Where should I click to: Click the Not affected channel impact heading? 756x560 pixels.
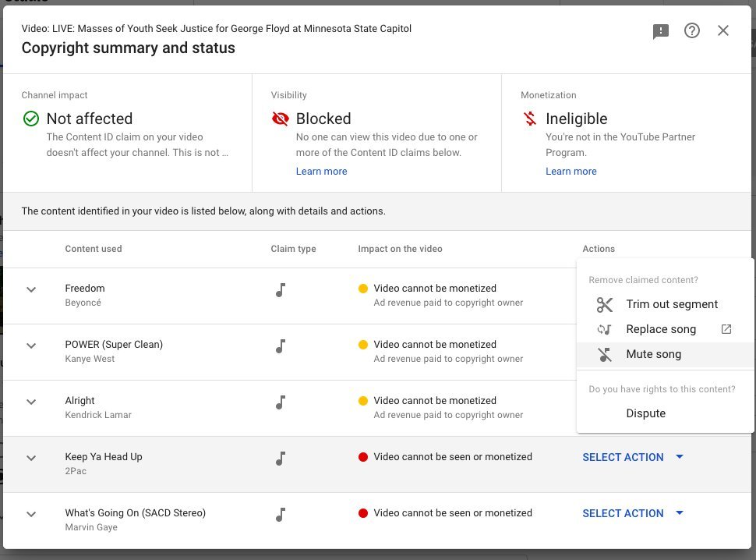(x=89, y=119)
